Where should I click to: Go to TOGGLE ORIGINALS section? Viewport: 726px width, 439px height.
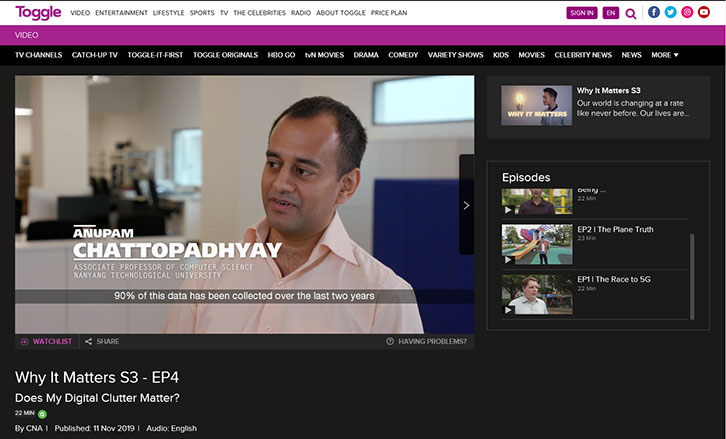(x=225, y=55)
